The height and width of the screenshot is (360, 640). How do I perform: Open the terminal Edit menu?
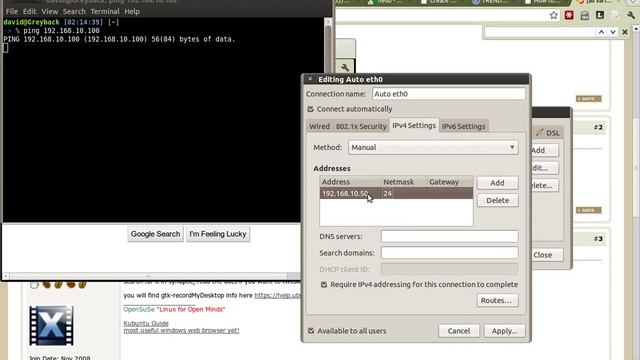pyautogui.click(x=29, y=11)
